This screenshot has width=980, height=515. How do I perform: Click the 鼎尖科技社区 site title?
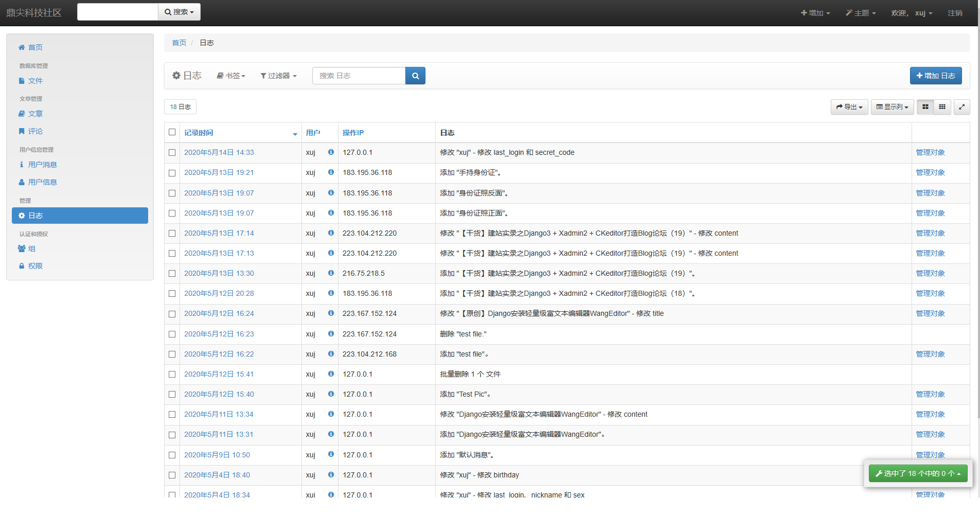[34, 13]
